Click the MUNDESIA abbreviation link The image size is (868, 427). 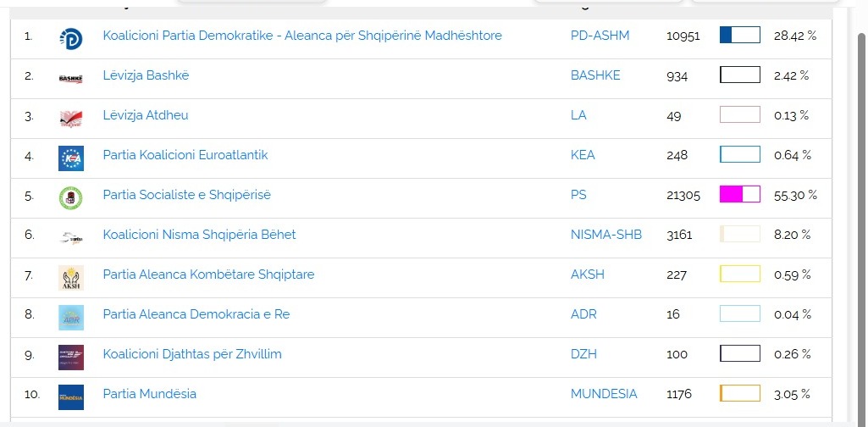(x=604, y=394)
